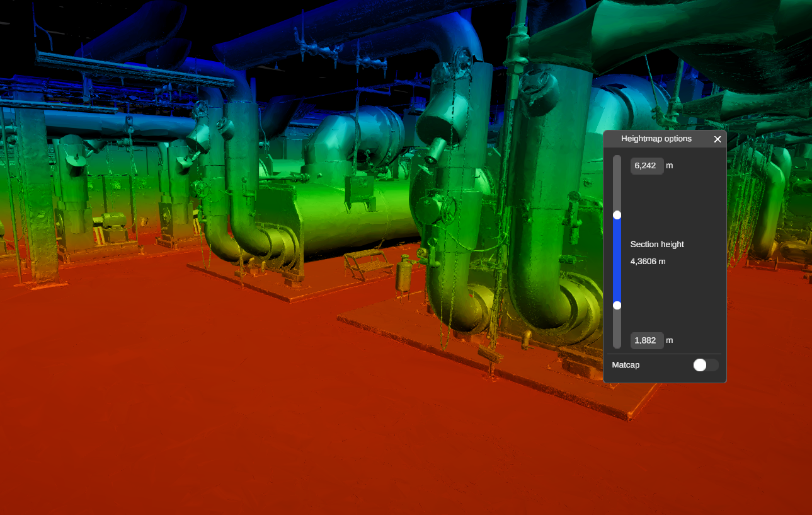
Task: Click the gray slider track above upper handle
Action: [x=617, y=183]
